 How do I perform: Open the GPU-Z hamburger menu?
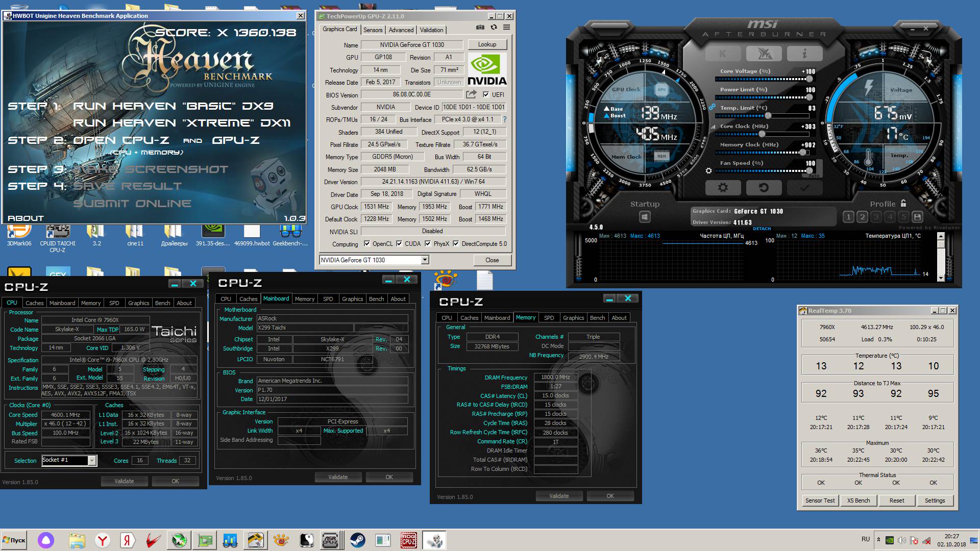(506, 27)
